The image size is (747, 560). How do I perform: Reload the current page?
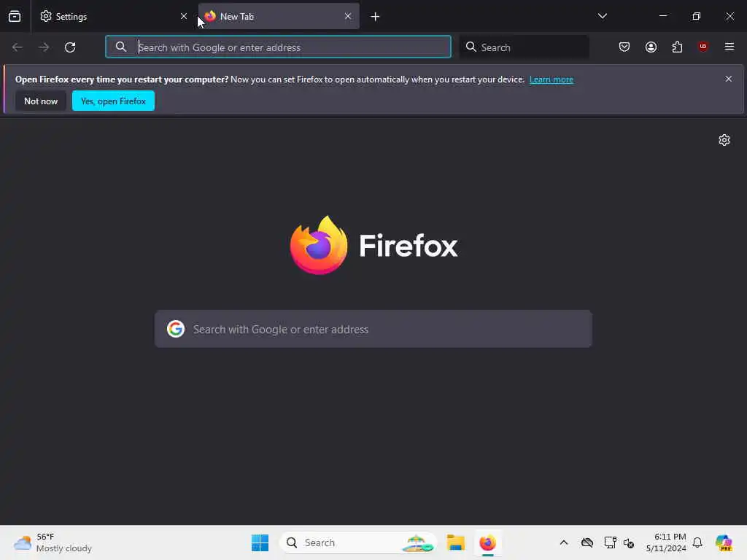[x=70, y=47]
